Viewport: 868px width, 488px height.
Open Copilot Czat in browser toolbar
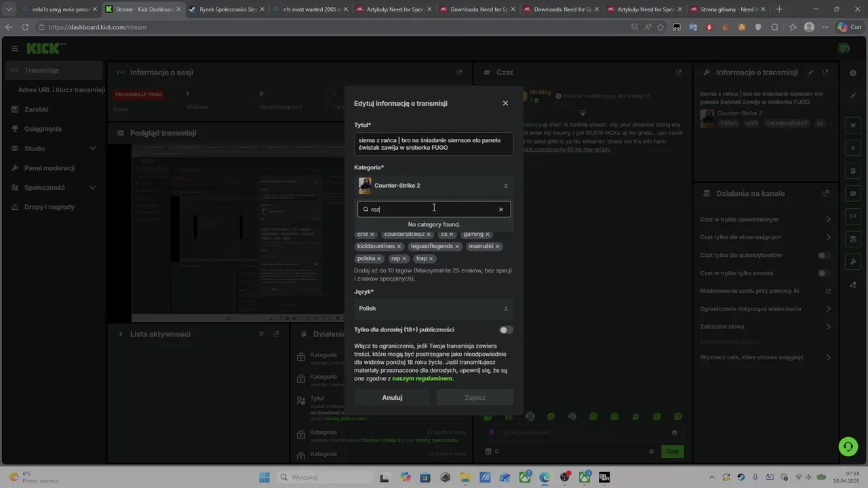[x=850, y=27]
